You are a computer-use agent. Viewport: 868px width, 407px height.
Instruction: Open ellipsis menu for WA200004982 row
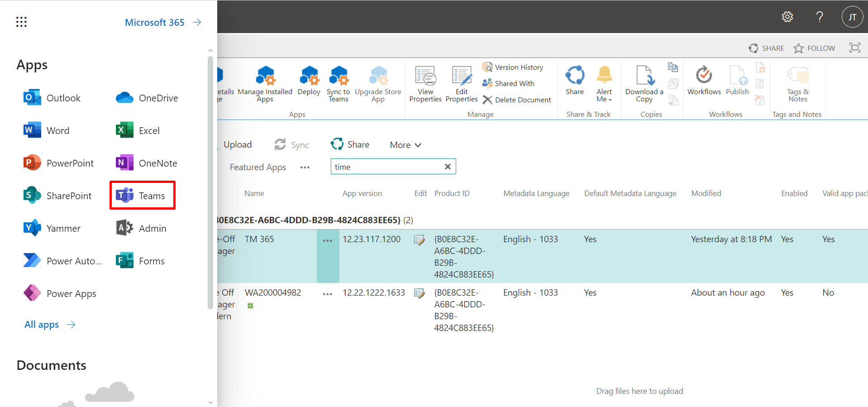328,294
